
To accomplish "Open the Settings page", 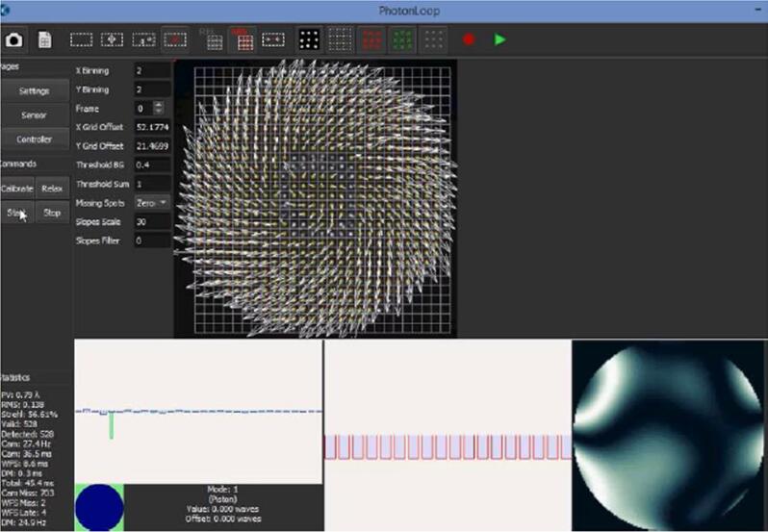I will pyautogui.click(x=35, y=90).
